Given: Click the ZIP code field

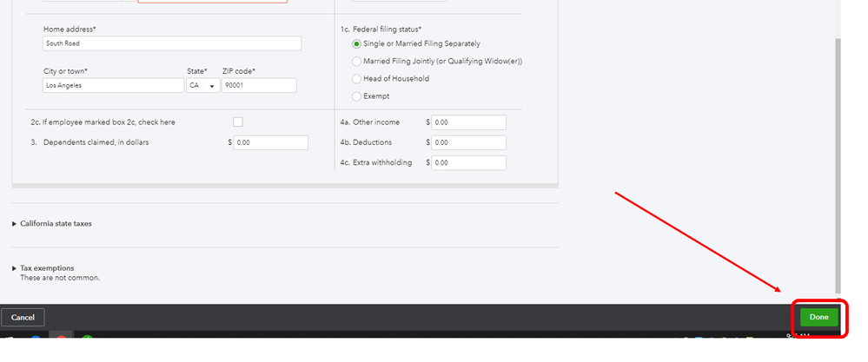Looking at the screenshot, I should 259,86.
